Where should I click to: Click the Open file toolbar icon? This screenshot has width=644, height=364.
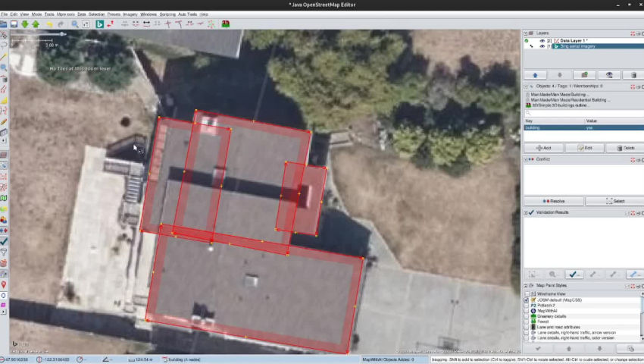point(4,24)
